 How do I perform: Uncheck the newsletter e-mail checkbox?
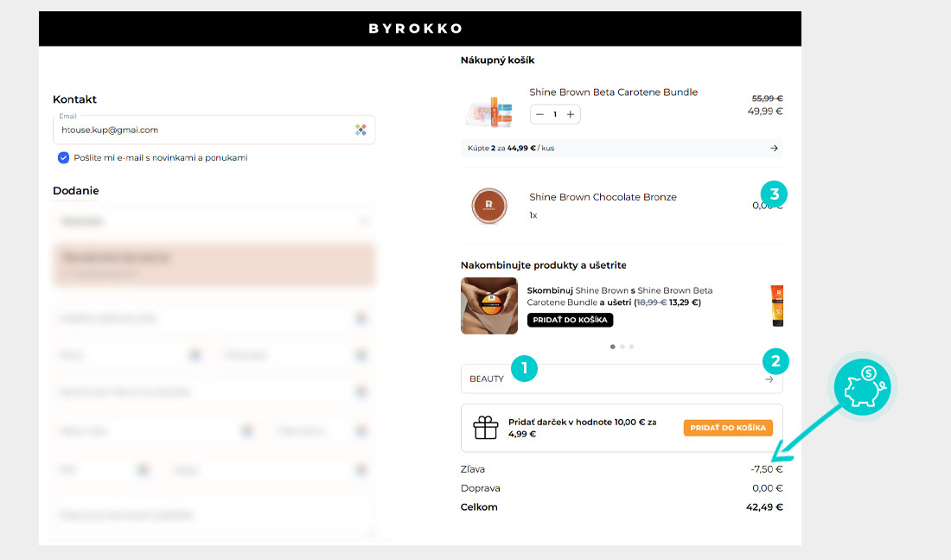pyautogui.click(x=63, y=157)
